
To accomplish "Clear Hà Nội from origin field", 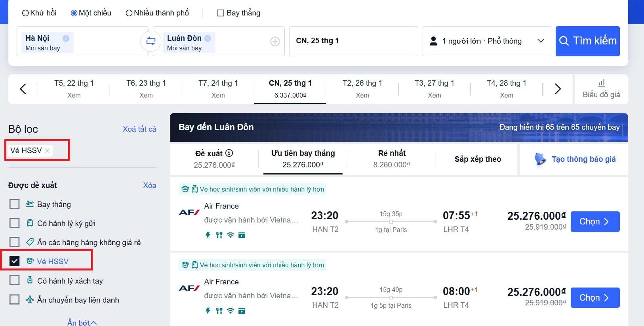I will [x=66, y=38].
